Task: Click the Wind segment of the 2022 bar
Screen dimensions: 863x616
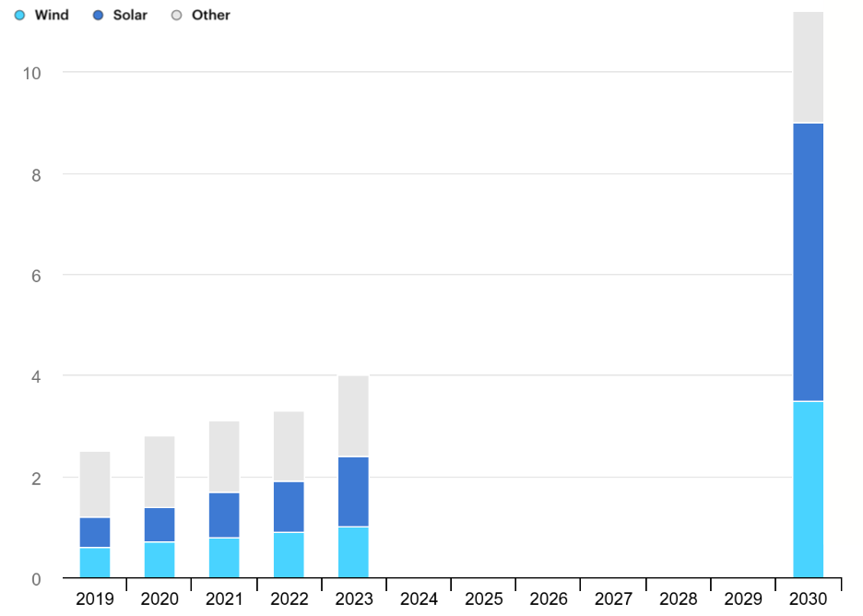Action: [x=289, y=555]
